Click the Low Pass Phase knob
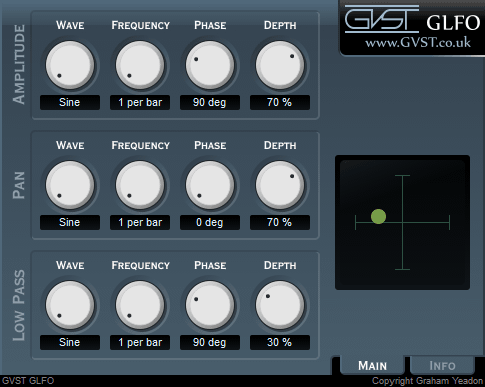This screenshot has width=485, height=387. (x=210, y=305)
